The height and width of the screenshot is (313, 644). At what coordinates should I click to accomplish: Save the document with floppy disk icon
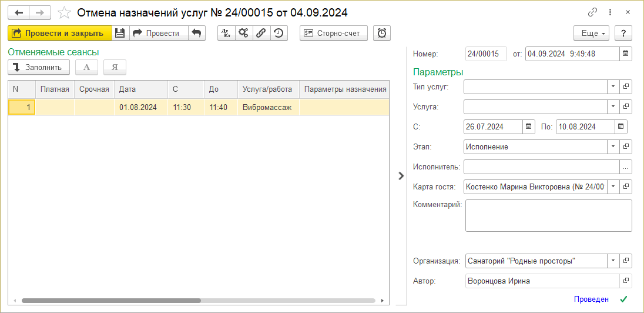(x=120, y=34)
